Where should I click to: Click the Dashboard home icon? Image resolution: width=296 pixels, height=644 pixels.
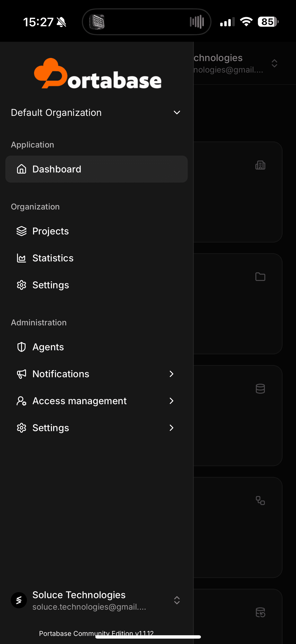click(22, 169)
